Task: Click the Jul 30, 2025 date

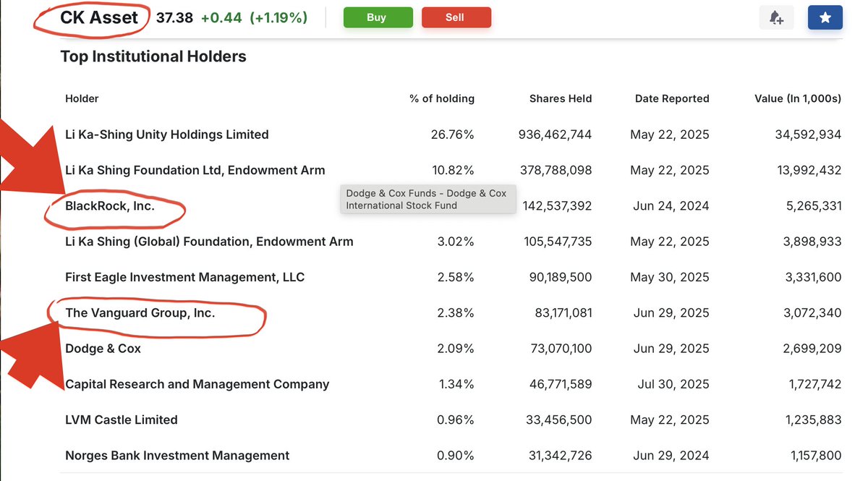Action: point(674,384)
